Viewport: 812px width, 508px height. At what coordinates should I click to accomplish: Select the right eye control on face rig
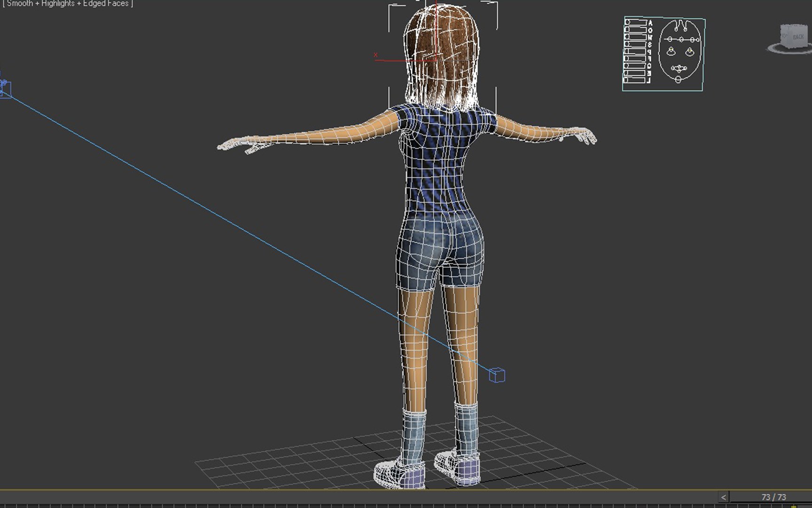(x=690, y=52)
